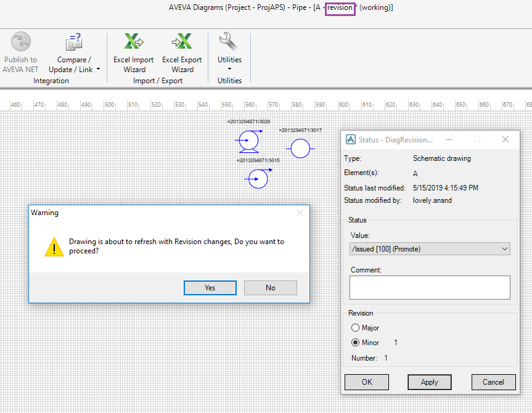532x413 pixels.
Task: Click Yes to proceed with Revision changes
Action: pyautogui.click(x=210, y=287)
